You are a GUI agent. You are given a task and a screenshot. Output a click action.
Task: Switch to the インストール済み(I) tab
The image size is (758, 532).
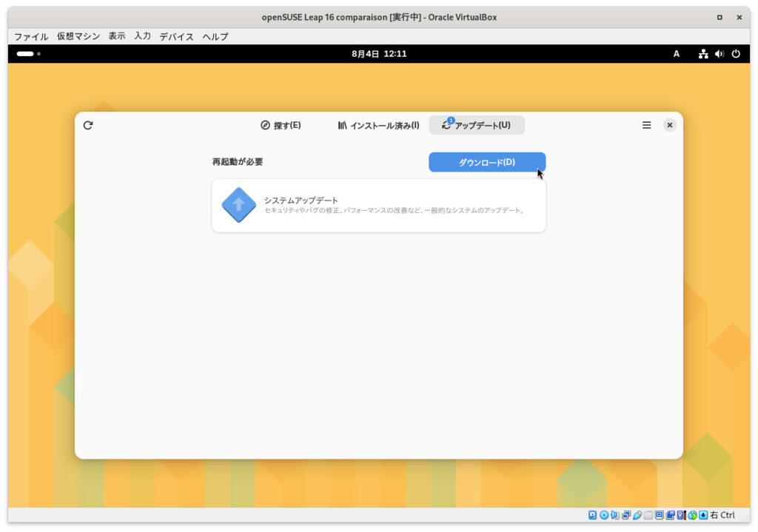tap(378, 125)
